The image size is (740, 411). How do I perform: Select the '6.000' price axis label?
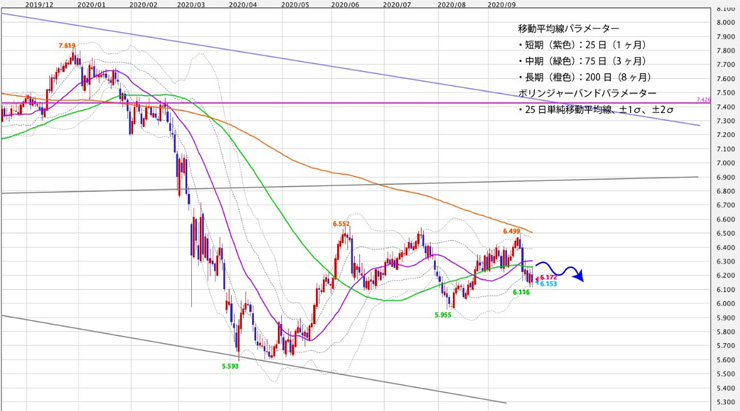(725, 303)
